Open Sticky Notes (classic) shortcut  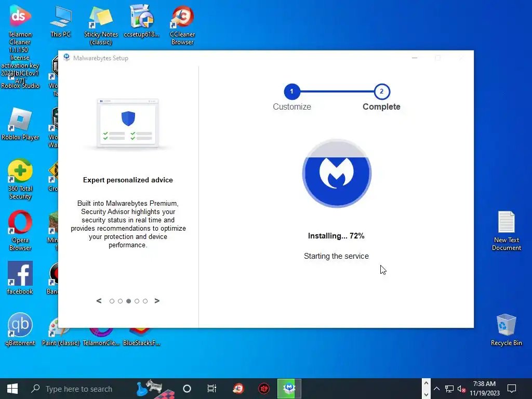coord(101,24)
